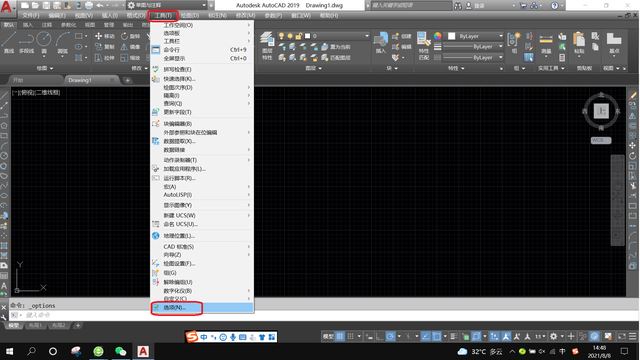The width and height of the screenshot is (640, 360).
Task: Click the clean screen icon in status bar
Action: coord(622,336)
